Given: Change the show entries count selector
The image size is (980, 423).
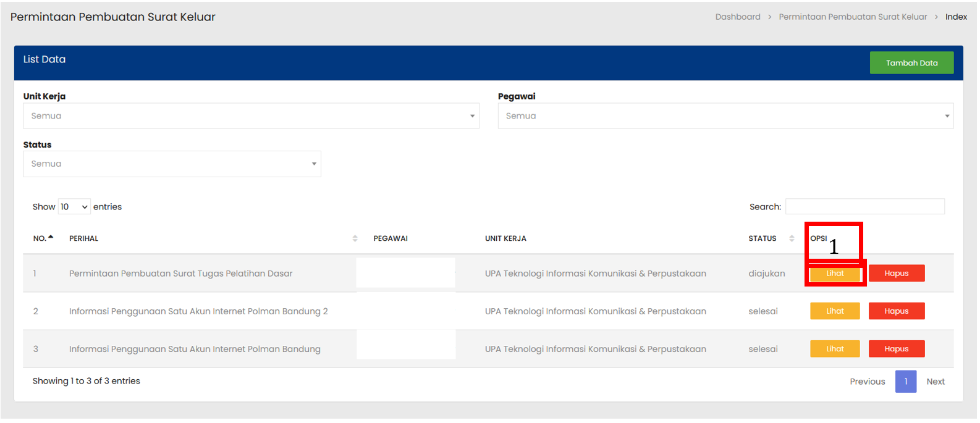Looking at the screenshot, I should coord(74,207).
